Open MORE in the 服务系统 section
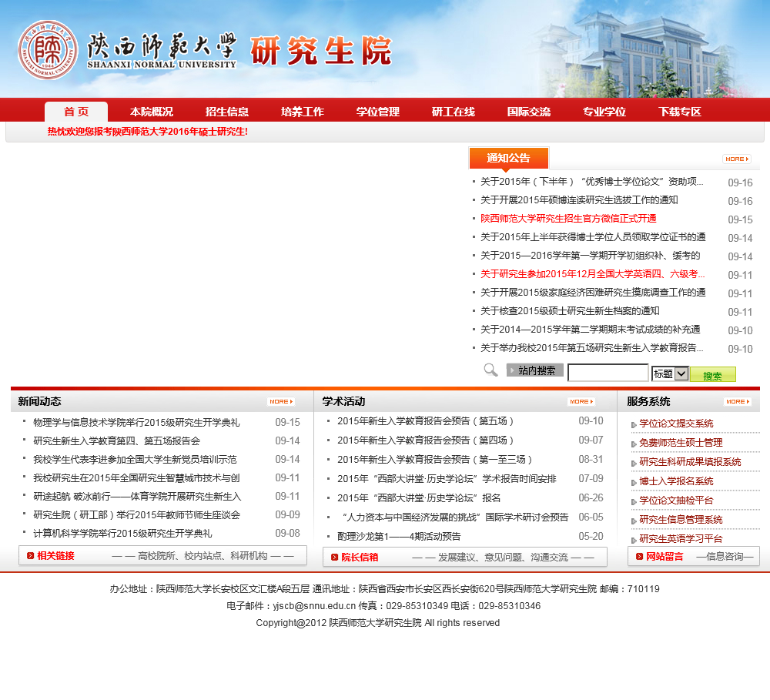770x700 pixels. tap(738, 402)
